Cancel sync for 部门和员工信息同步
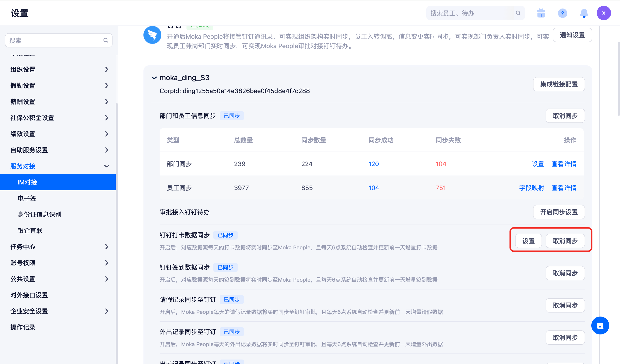Image resolution: width=620 pixels, height=364 pixels. (x=565, y=116)
